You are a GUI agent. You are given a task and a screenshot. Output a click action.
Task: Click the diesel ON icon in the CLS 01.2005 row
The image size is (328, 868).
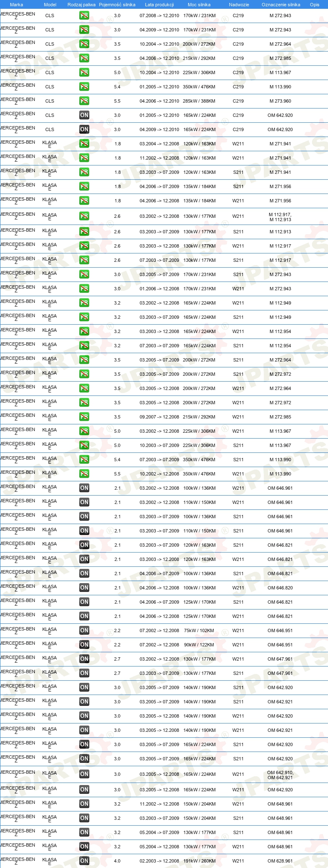click(x=84, y=115)
